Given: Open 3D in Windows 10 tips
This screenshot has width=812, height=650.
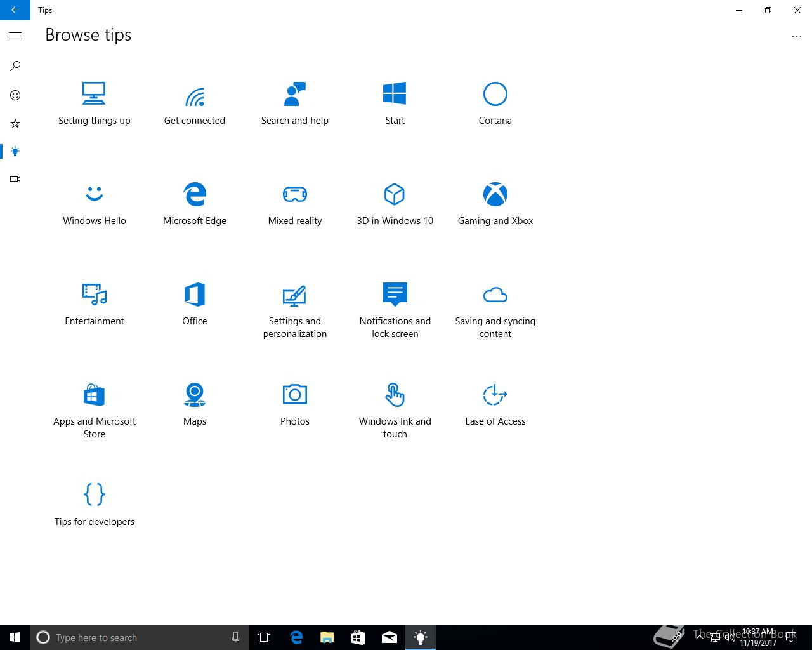Looking at the screenshot, I should 395,205.
